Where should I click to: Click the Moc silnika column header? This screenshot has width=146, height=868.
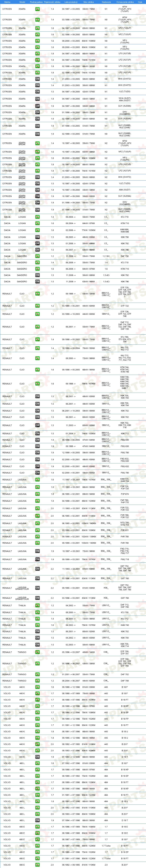click(x=89, y=2)
